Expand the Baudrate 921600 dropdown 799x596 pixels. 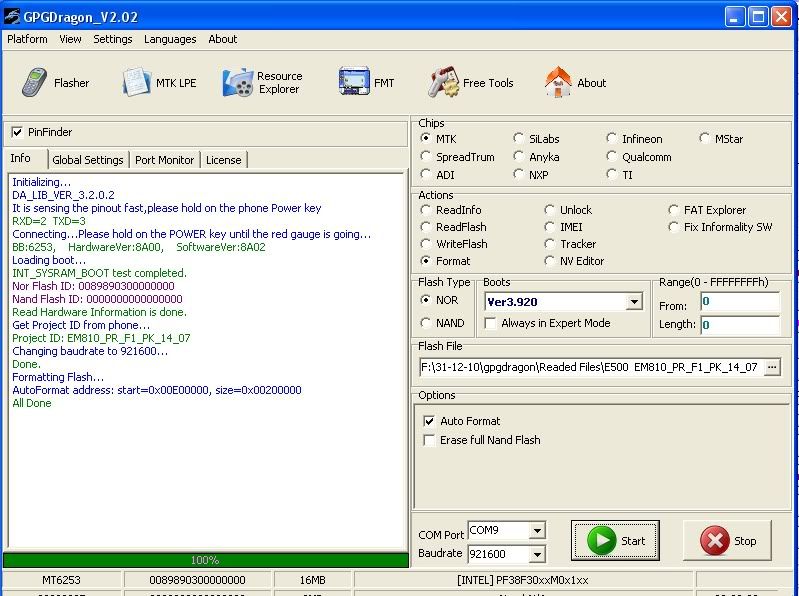click(x=537, y=554)
